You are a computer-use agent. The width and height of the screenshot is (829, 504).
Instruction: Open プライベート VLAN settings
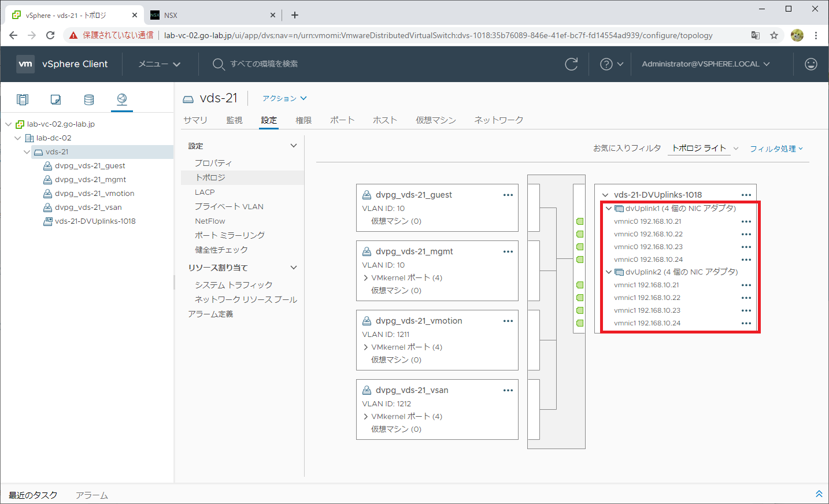click(229, 206)
